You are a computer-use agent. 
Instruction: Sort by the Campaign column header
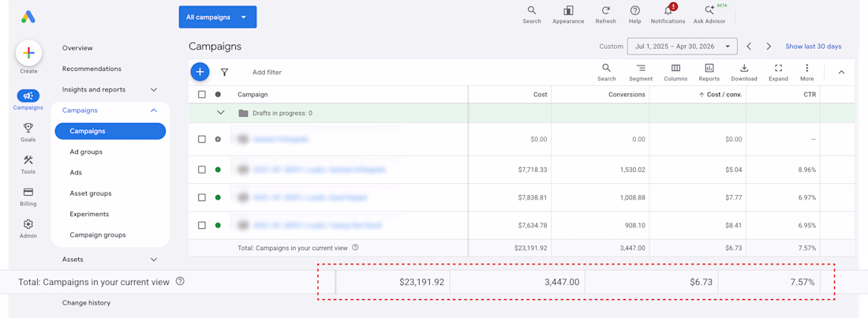click(x=253, y=95)
